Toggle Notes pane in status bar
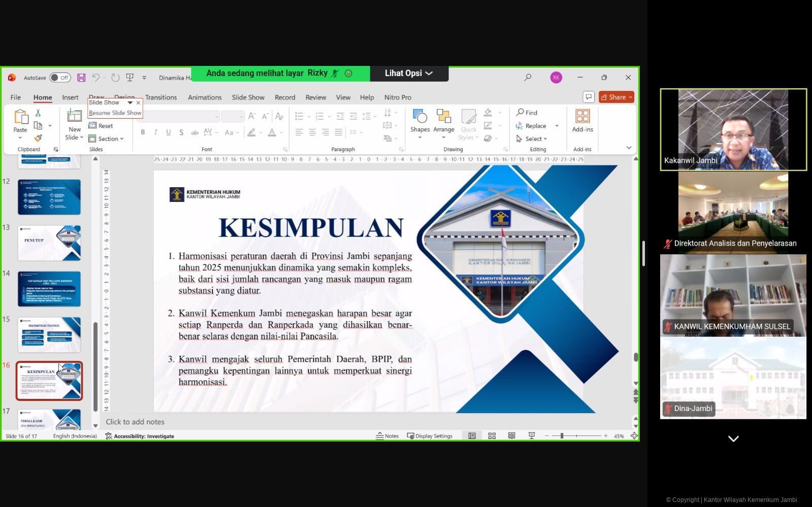Image resolution: width=812 pixels, height=507 pixels. coord(387,436)
